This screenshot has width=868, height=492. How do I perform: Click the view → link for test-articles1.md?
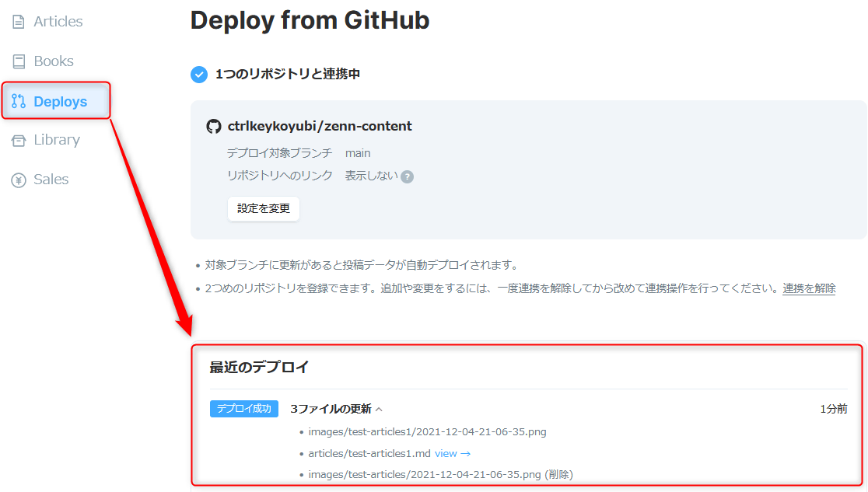(x=452, y=453)
